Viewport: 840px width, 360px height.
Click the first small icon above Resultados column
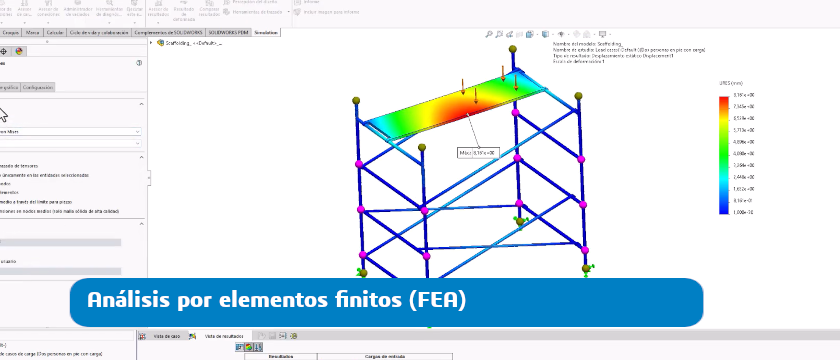239,347
